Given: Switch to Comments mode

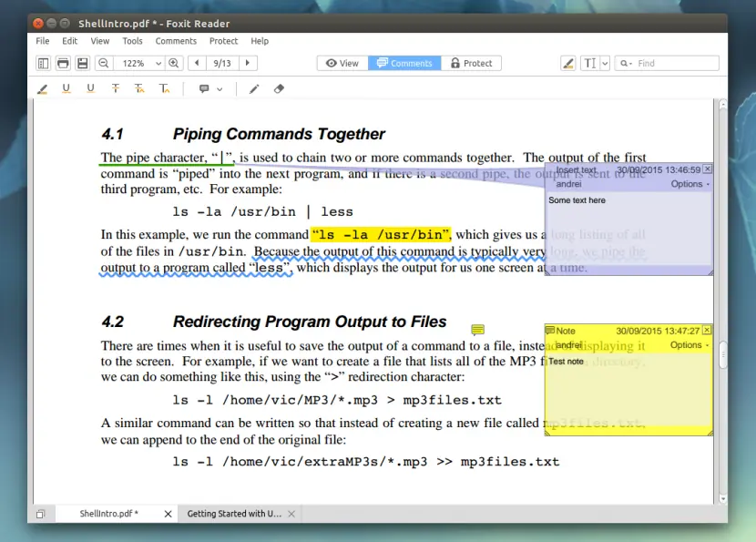Looking at the screenshot, I should pos(404,63).
